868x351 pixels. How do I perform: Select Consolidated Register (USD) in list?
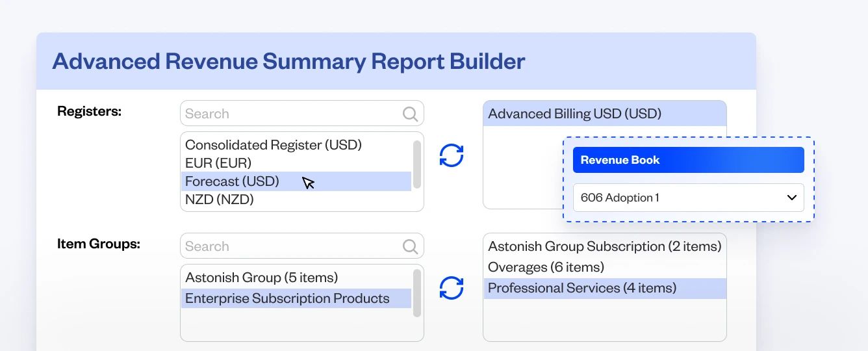coord(274,145)
